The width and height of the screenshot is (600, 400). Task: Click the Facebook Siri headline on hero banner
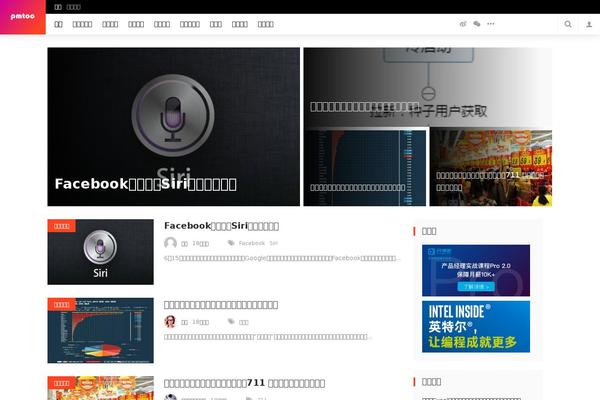click(x=145, y=184)
